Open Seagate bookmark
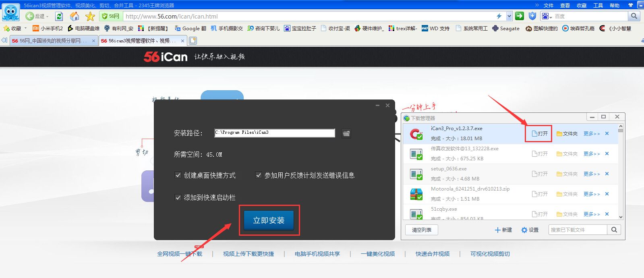Screen dimensions: 644x278 point(506,28)
